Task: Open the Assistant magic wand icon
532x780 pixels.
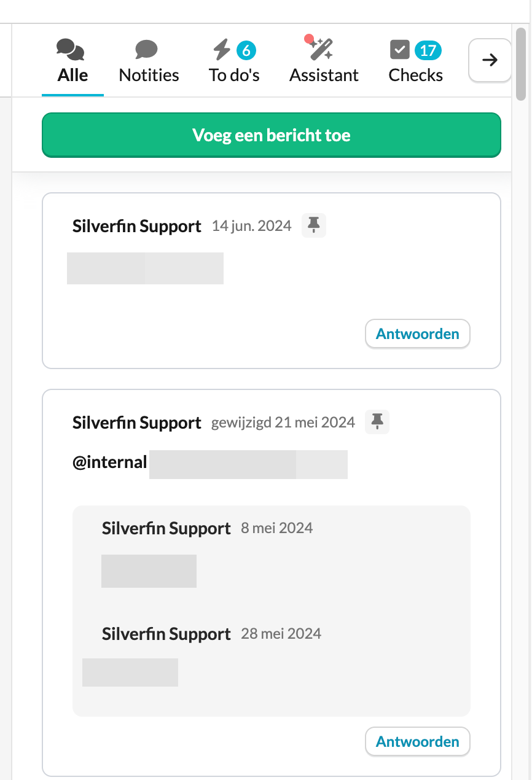Action: pos(319,48)
